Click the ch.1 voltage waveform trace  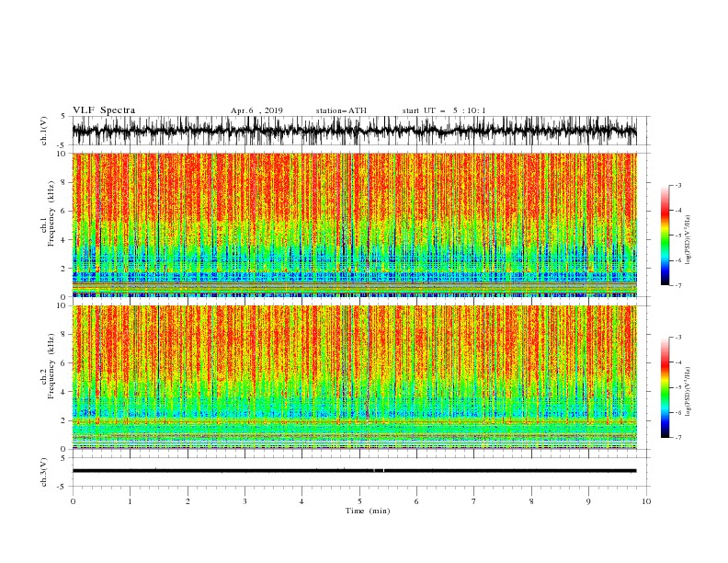(x=354, y=131)
